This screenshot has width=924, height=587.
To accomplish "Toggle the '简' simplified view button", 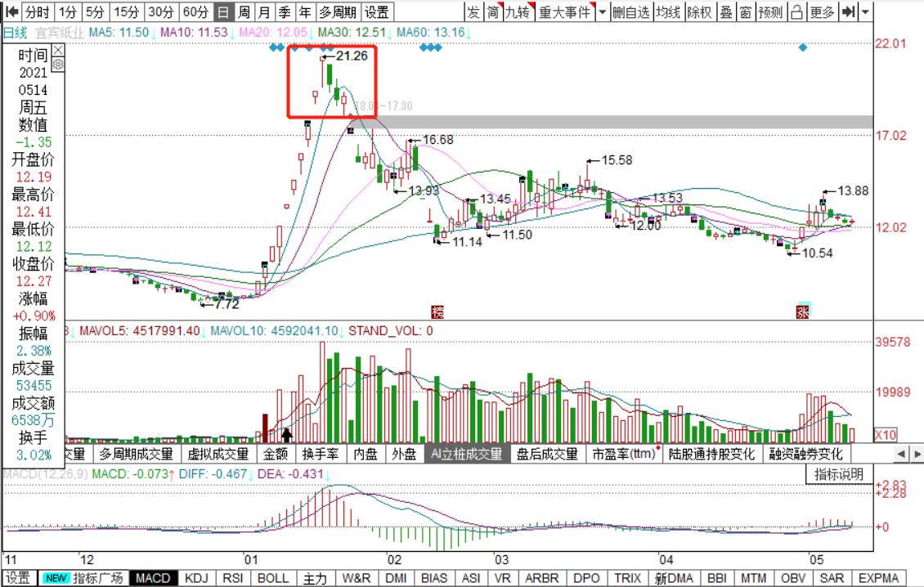I will tap(492, 11).
